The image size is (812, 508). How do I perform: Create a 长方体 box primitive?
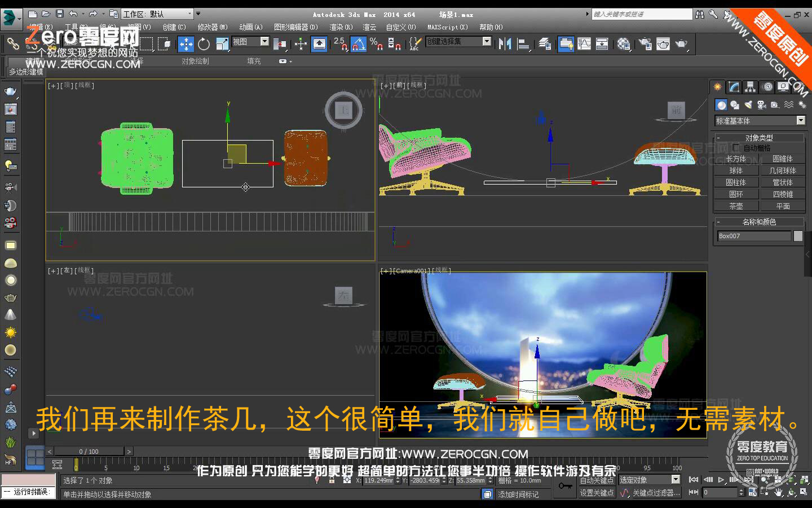[736, 159]
